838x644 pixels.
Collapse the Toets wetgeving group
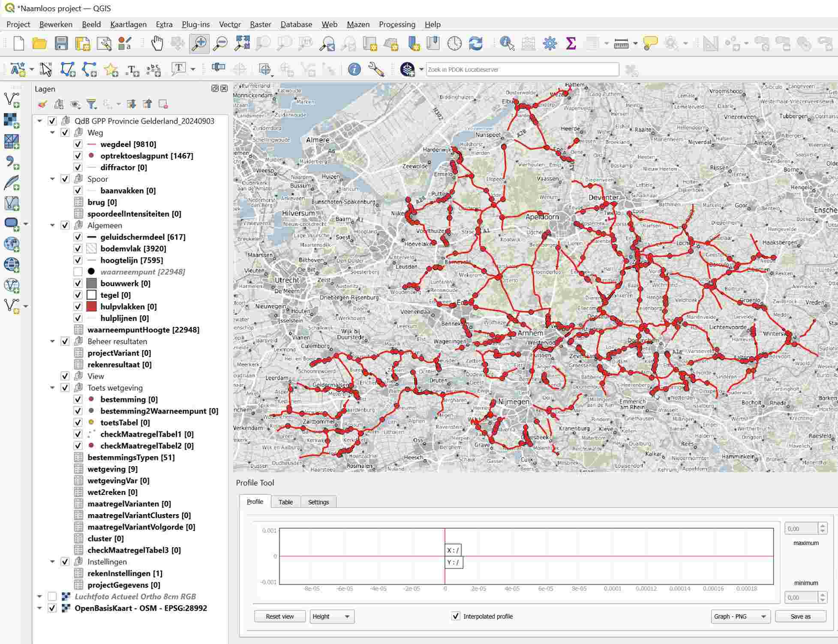click(x=52, y=387)
